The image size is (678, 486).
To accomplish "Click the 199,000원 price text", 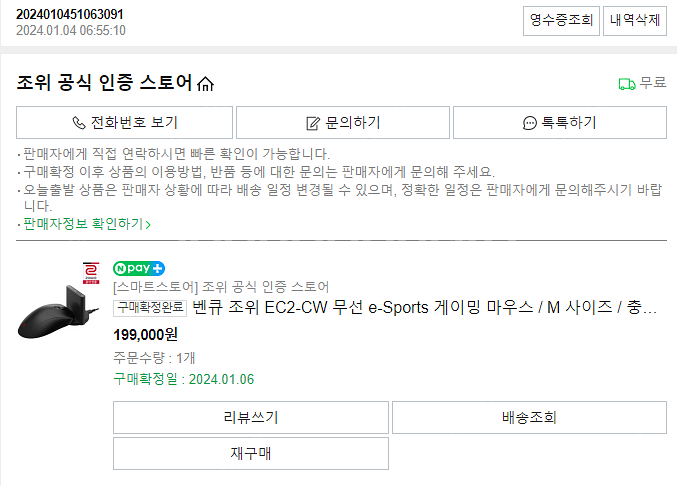I will coord(145,334).
